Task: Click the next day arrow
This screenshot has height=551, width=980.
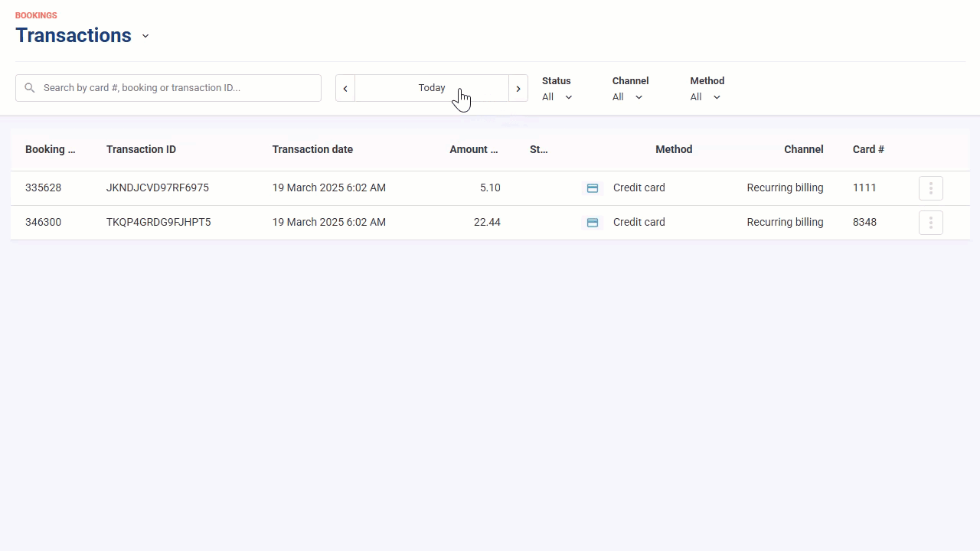Action: 518,88
